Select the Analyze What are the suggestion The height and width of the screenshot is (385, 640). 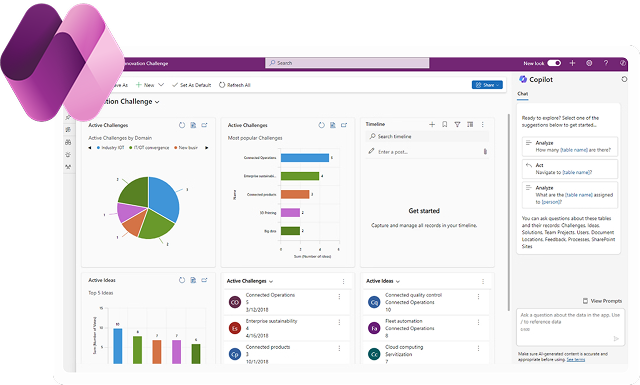[x=570, y=195]
